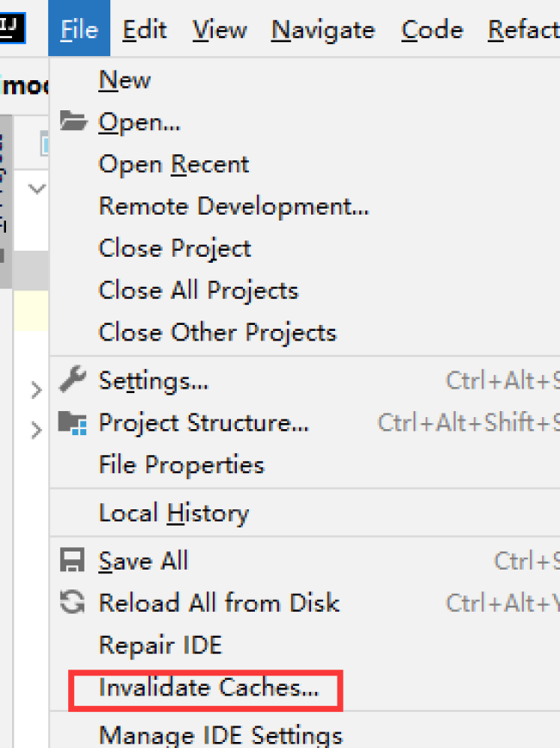Click the IntelliJ logo icon
This screenshot has height=748, width=560.
[x=12, y=28]
